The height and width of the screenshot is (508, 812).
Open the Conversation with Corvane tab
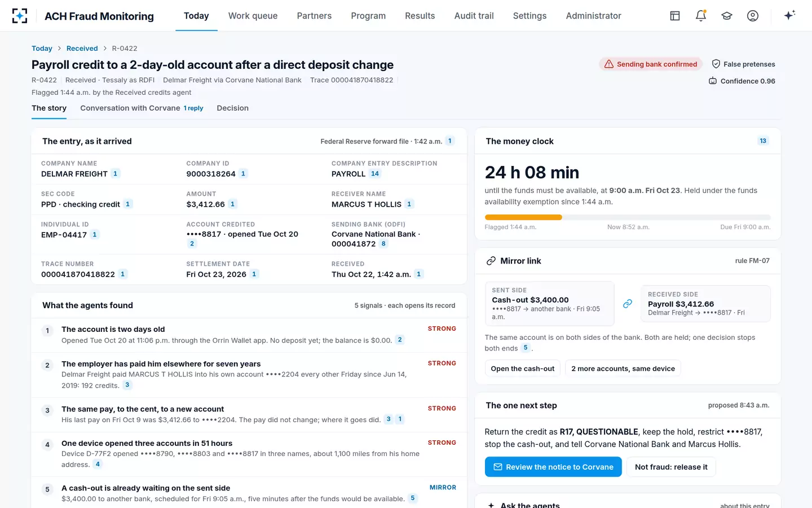pyautogui.click(x=142, y=108)
